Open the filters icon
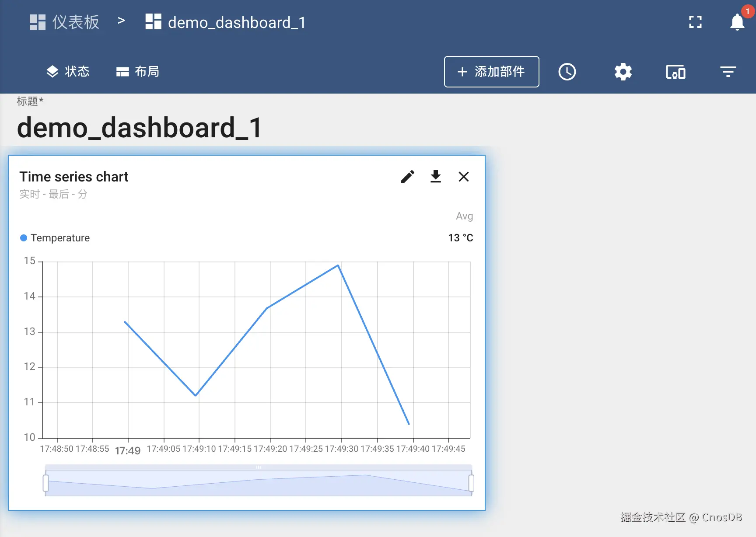756x537 pixels. 728,72
